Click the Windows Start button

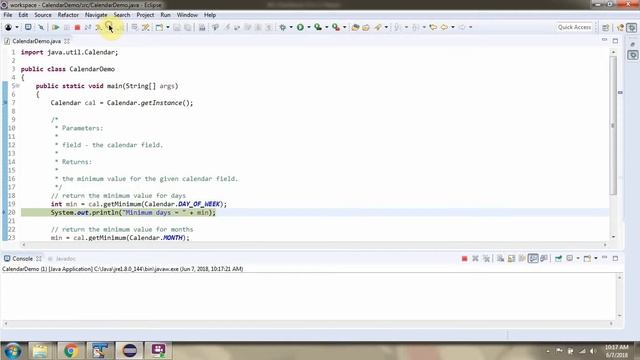click(x=12, y=351)
